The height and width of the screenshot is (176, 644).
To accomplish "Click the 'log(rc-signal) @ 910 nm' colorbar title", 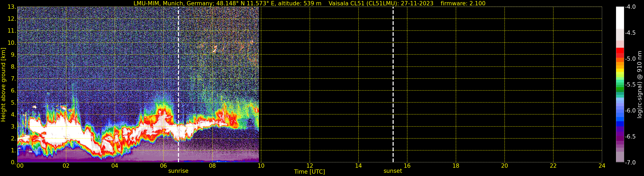I will [640, 85].
